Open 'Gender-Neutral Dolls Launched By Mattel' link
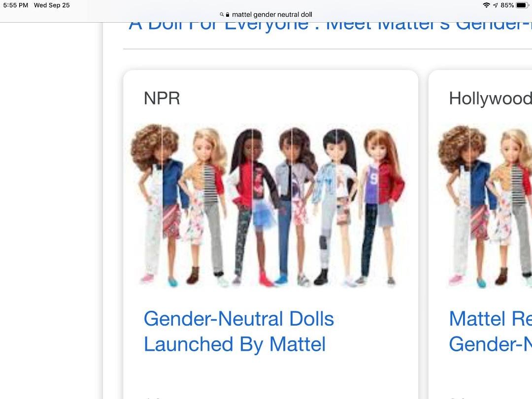Screen dimensions: 532x399 pyautogui.click(x=238, y=332)
